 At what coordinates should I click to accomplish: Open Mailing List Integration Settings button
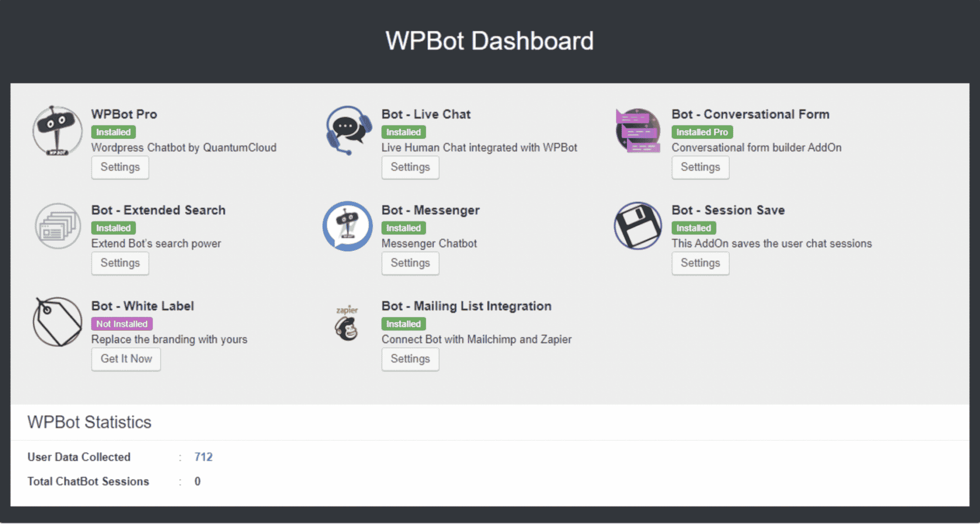pyautogui.click(x=410, y=358)
